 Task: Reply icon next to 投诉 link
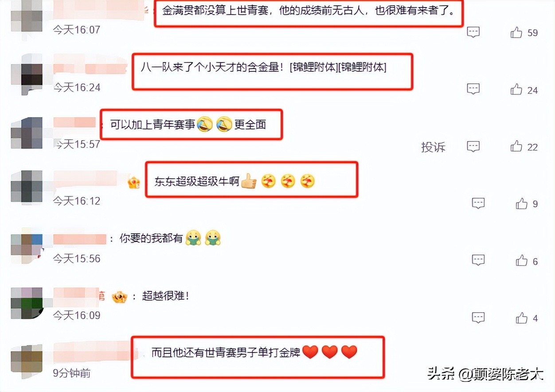[473, 146]
